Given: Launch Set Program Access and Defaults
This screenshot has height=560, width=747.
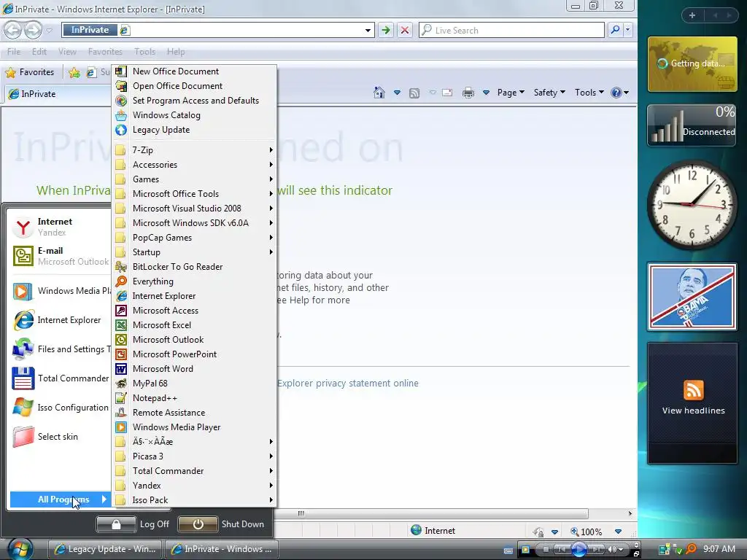Looking at the screenshot, I should (x=194, y=101).
